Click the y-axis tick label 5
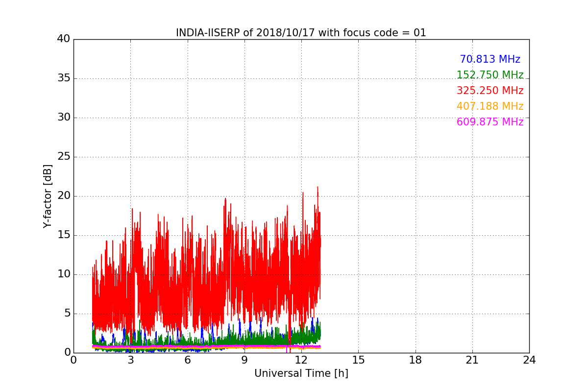The width and height of the screenshot is (588, 392). (67, 314)
